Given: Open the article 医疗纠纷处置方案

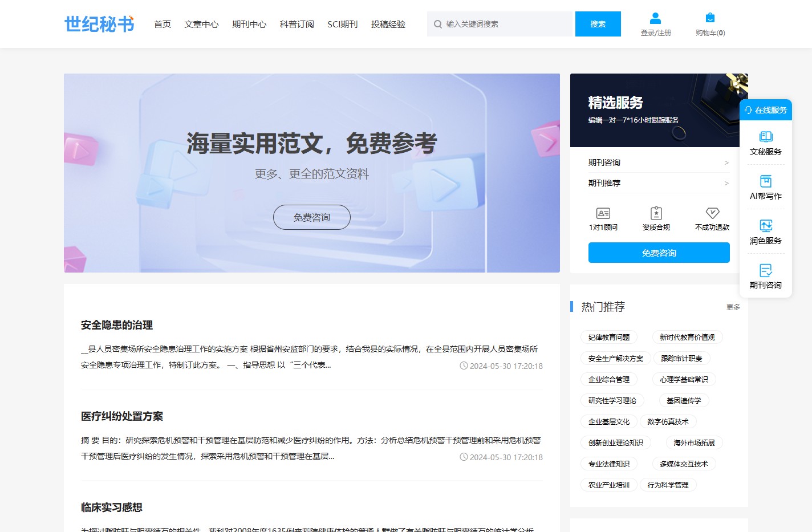Looking at the screenshot, I should click(x=122, y=416).
